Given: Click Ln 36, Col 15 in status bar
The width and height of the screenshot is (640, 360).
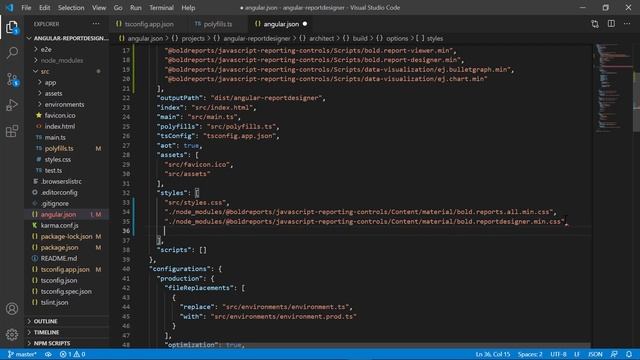Looking at the screenshot, I should coord(493,354).
